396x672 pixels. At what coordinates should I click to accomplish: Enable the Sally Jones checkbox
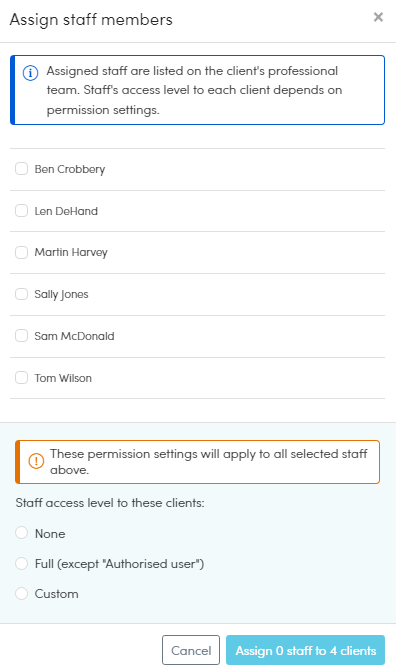click(21, 294)
